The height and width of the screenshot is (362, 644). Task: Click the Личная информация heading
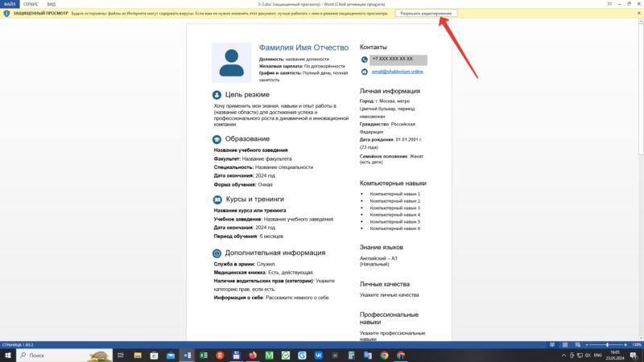tap(390, 91)
